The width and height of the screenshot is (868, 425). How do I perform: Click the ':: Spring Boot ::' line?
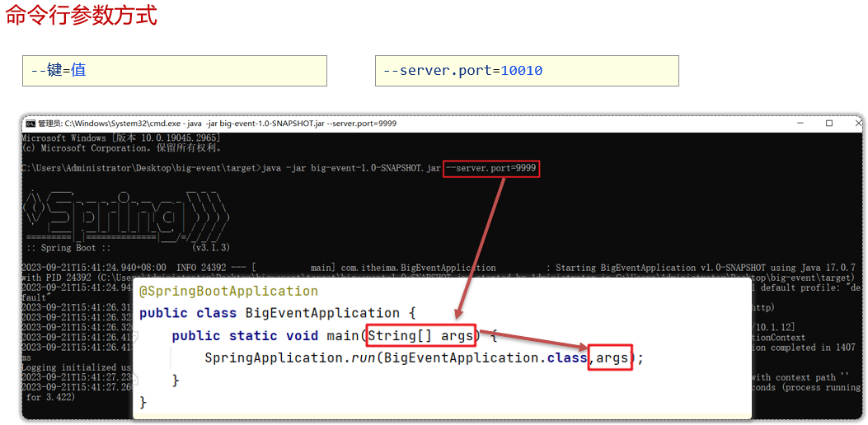tap(68, 247)
